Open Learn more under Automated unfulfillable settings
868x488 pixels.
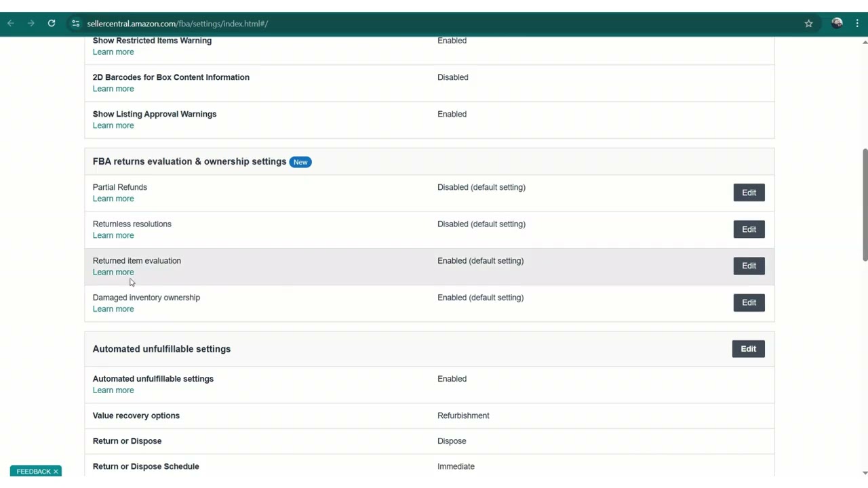(113, 390)
